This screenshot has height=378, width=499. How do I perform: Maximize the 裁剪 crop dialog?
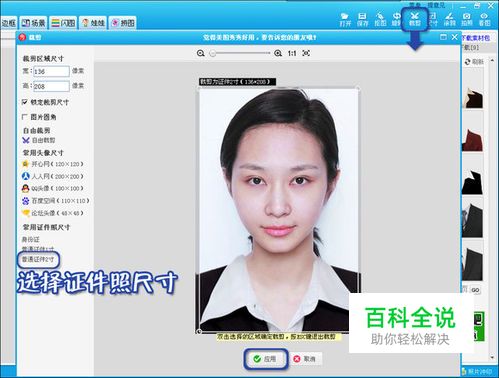pyautogui.click(x=443, y=37)
